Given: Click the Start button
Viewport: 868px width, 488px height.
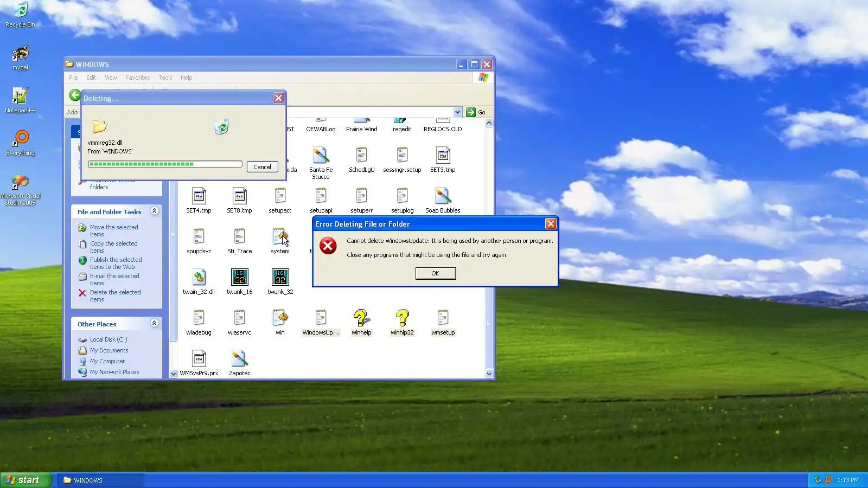Looking at the screenshot, I should (x=25, y=480).
